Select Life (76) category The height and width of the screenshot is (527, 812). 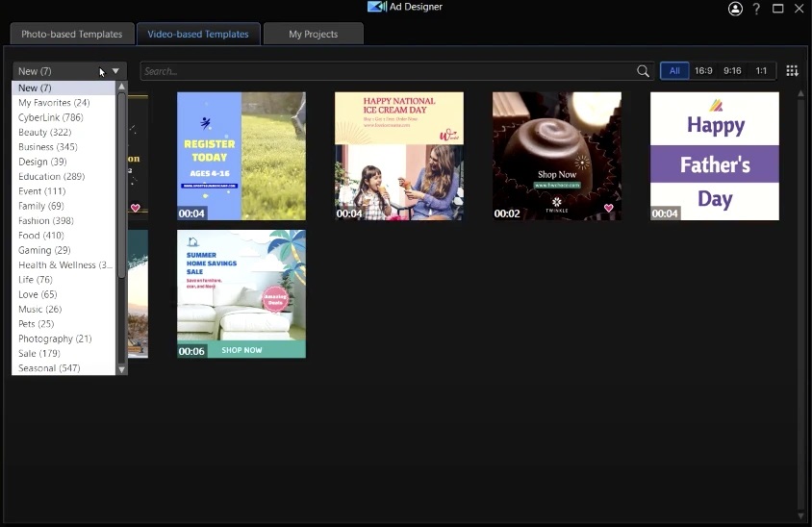63,280
